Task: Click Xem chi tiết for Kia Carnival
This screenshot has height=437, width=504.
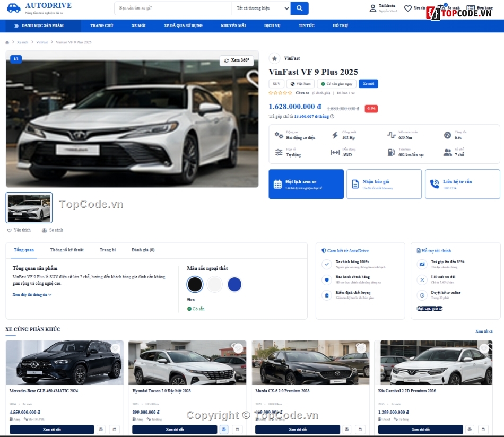Action: coord(420,429)
